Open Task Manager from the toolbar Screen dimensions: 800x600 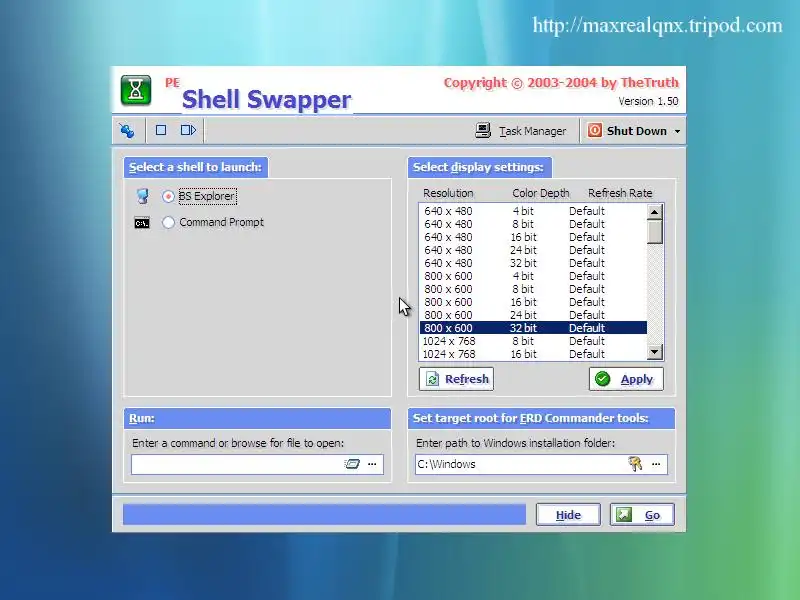point(520,131)
